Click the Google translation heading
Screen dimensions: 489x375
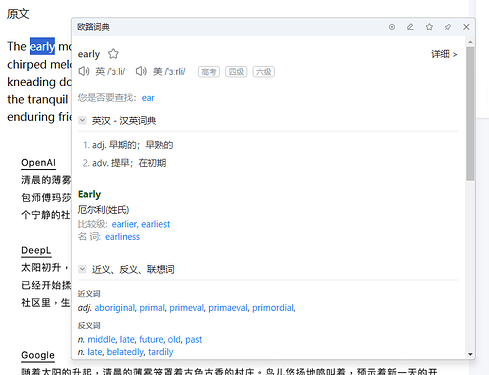[38, 355]
